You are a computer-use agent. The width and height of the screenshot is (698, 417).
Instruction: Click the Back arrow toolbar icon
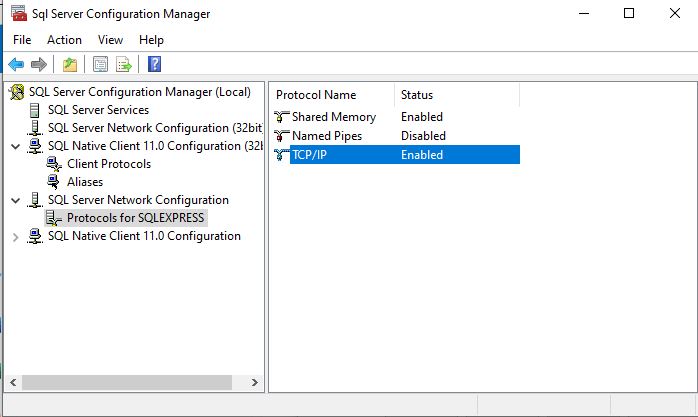[16, 65]
